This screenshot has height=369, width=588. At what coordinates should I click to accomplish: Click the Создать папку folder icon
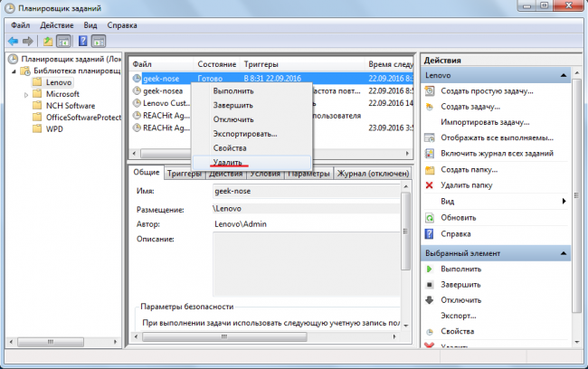point(431,169)
